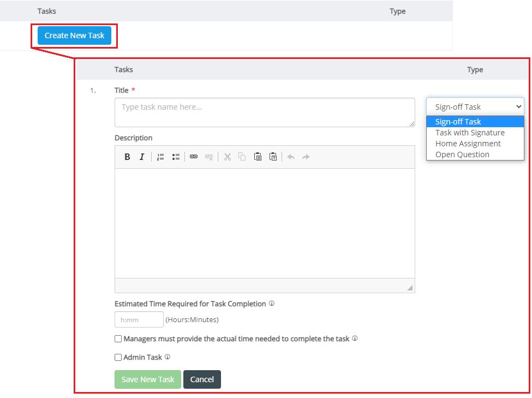The height and width of the screenshot is (398, 532).
Task: Select the Cut icon in the editor toolbar
Action: 227,157
